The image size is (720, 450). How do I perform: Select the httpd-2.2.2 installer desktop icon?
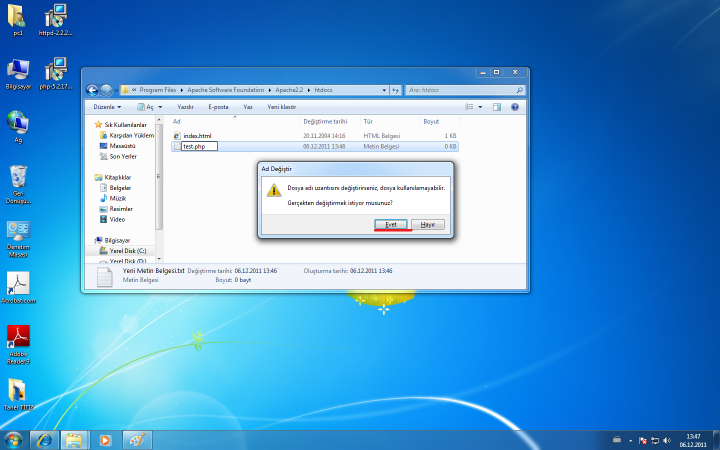56,17
